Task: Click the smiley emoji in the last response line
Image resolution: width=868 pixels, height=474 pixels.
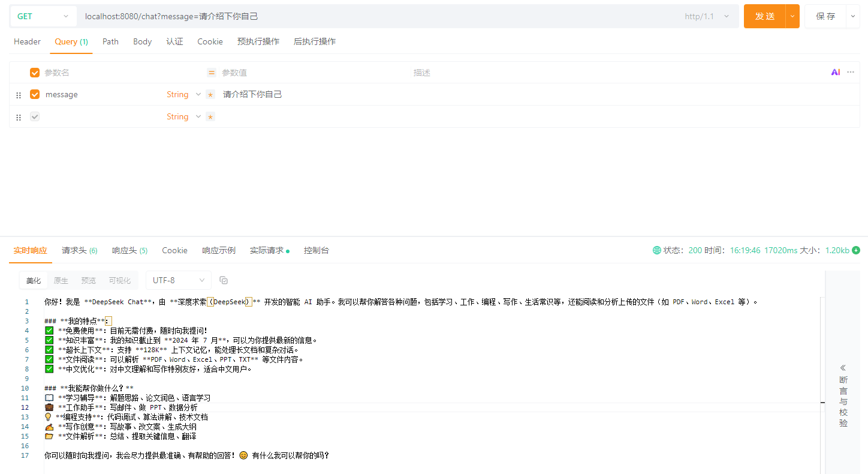Action: pos(243,455)
